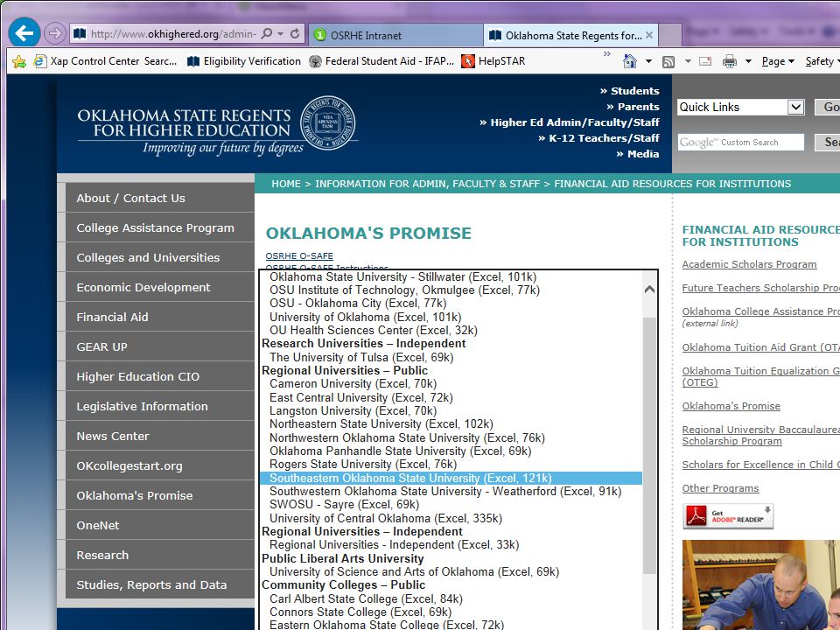The image size is (840, 630).
Task: Open HelpSTAR favorite
Action: coord(493,61)
